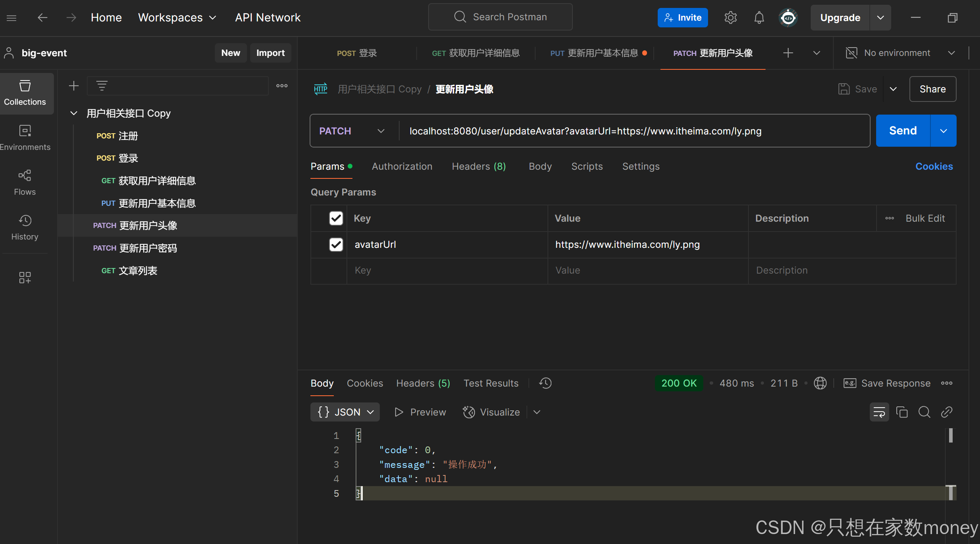The height and width of the screenshot is (544, 980).
Task: Click the blue Send button
Action: point(903,131)
